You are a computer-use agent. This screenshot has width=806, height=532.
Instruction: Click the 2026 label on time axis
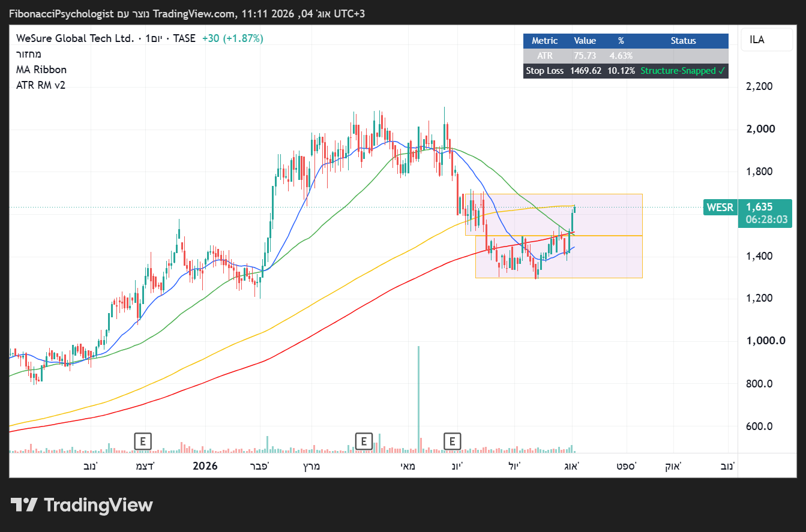205,465
